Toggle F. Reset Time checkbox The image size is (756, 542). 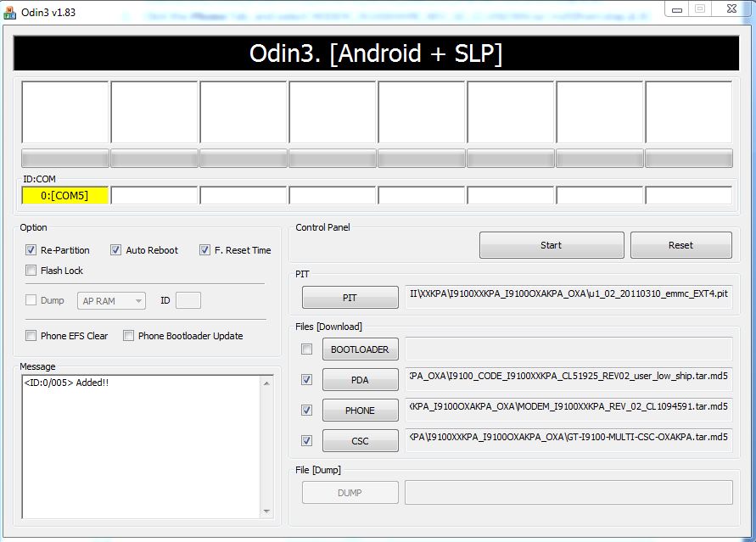[x=205, y=250]
